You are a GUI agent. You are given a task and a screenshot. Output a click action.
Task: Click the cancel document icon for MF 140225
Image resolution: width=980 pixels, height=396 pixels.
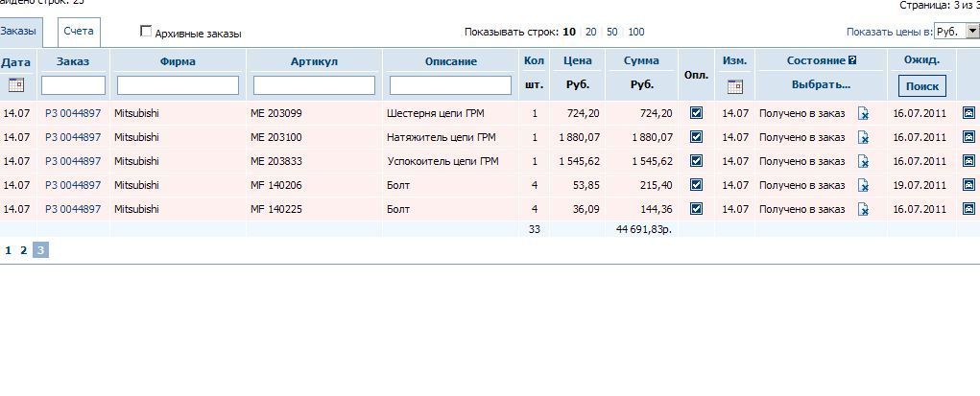coord(863,210)
